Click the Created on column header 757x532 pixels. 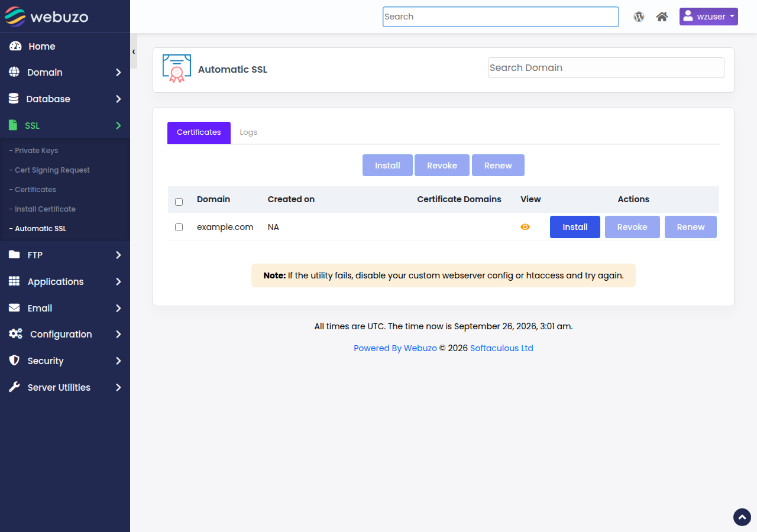point(291,199)
